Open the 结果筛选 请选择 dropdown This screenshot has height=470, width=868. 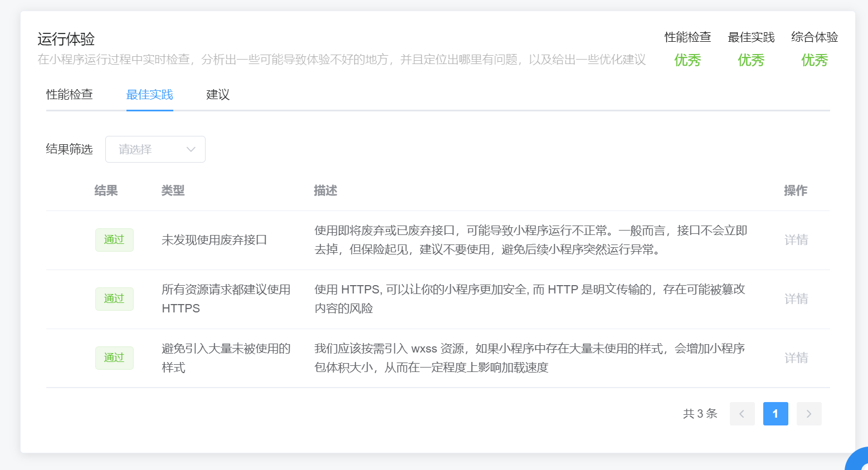click(155, 149)
